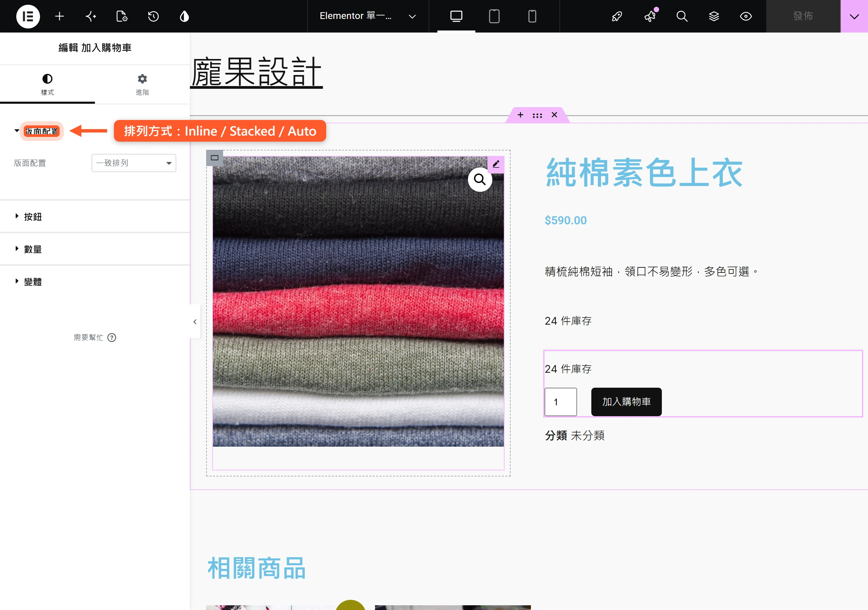The image size is (868, 610).
Task: Delete the container with the X handle
Action: pos(554,115)
